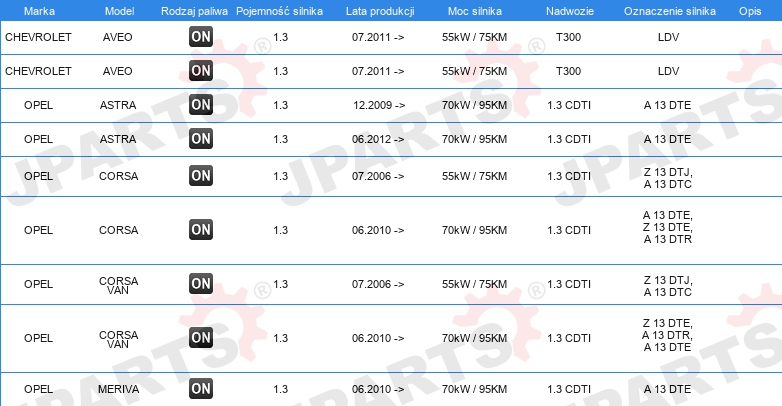
Task: Click the ON fuel icon in Astra 06.2012 row
Action: click(201, 139)
